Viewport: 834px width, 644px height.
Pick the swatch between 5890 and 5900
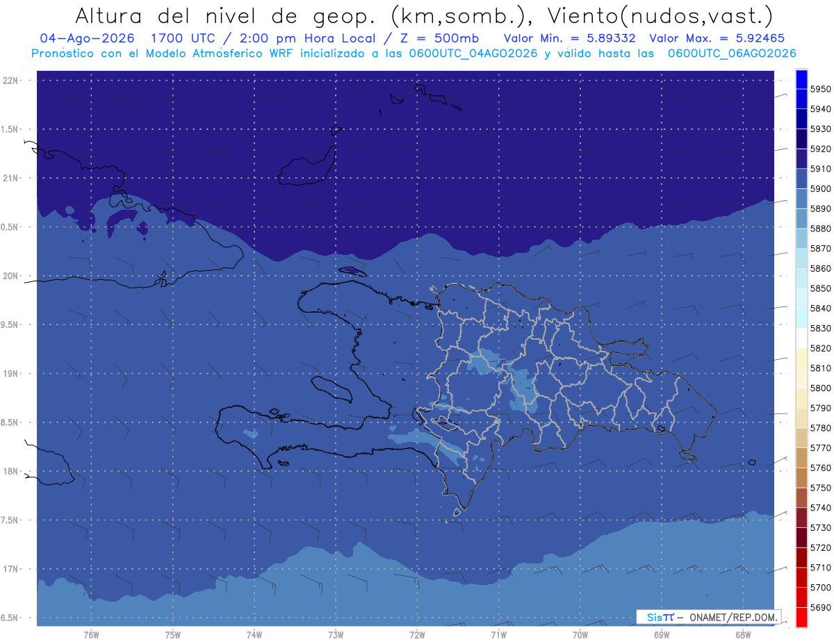[801, 199]
